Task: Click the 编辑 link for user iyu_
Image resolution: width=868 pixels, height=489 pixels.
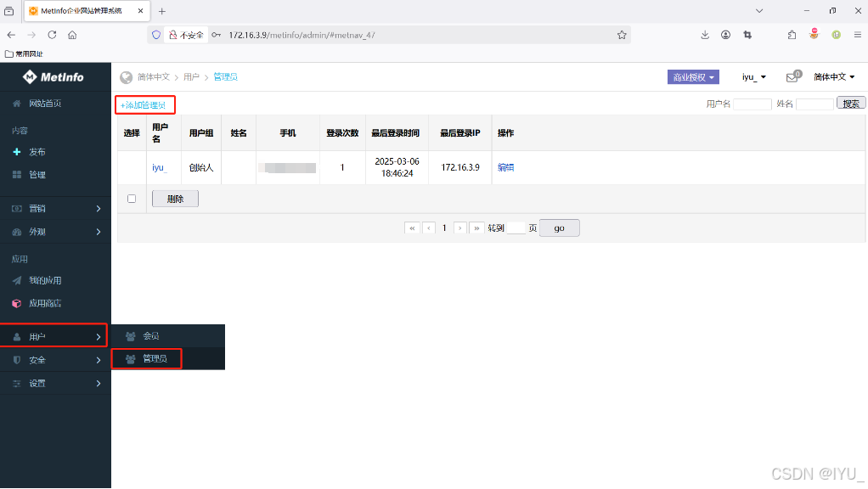Action: click(504, 167)
